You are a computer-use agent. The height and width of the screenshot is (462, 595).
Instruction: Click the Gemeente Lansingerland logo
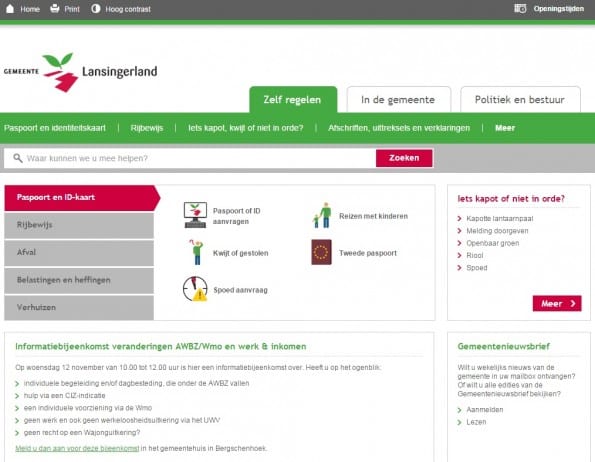[x=80, y=72]
